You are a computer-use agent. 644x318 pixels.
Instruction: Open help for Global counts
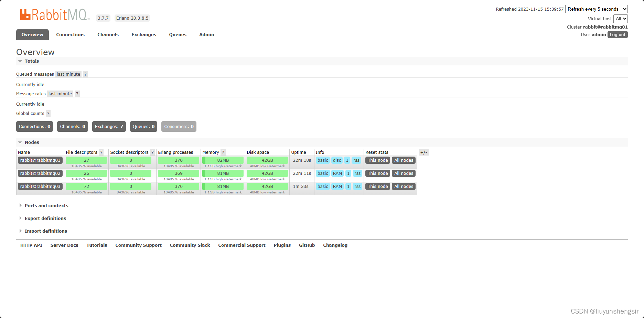tap(48, 113)
